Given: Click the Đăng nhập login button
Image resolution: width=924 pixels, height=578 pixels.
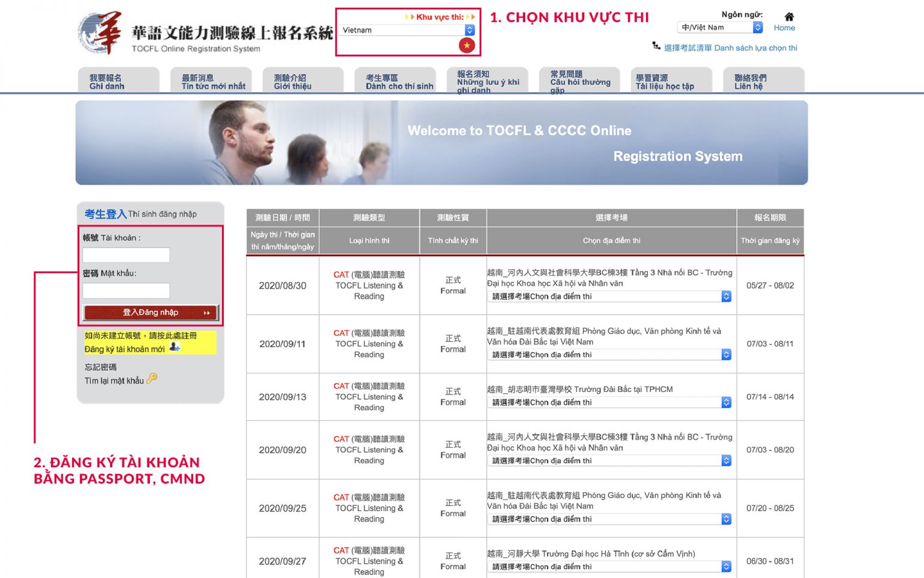Looking at the screenshot, I should 151,312.
